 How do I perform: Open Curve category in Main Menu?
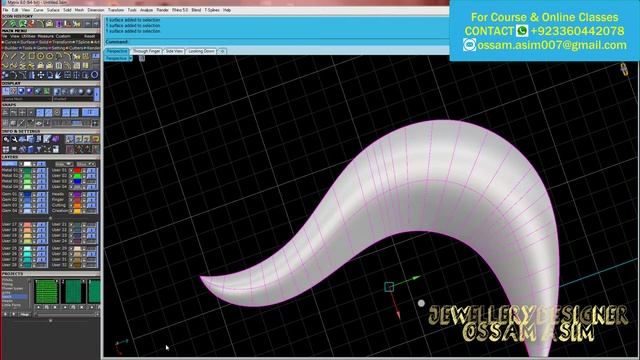tap(11, 42)
